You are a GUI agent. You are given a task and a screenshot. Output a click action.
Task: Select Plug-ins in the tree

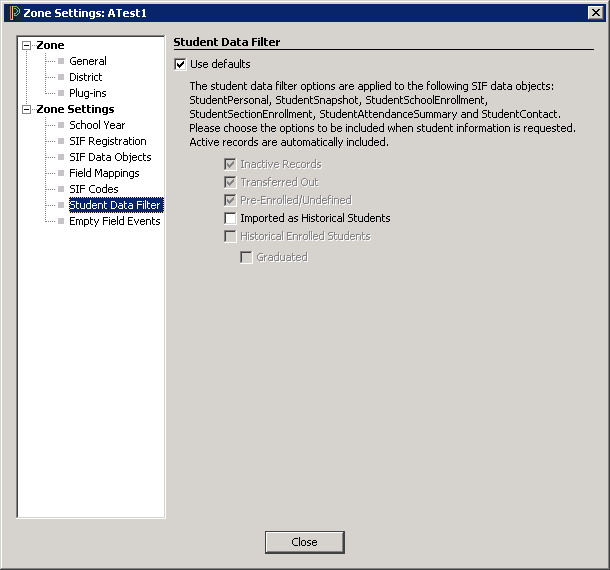tap(87, 93)
